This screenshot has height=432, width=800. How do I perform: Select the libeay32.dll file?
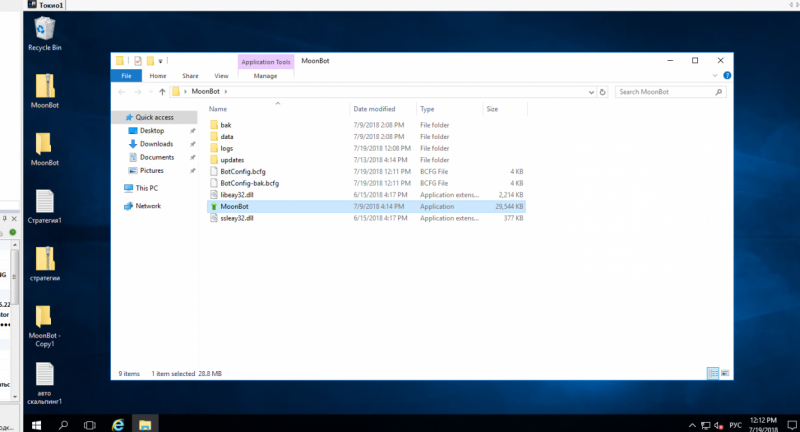366,195
